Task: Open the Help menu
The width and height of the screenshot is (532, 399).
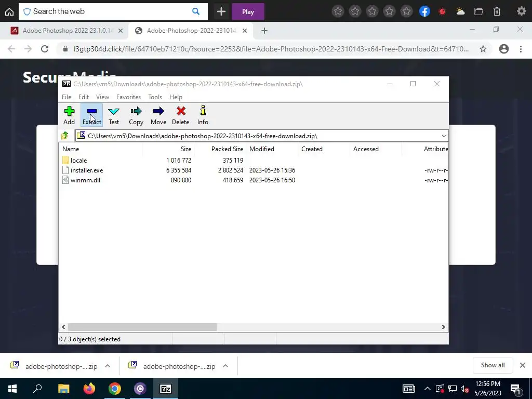Action: coord(176,97)
